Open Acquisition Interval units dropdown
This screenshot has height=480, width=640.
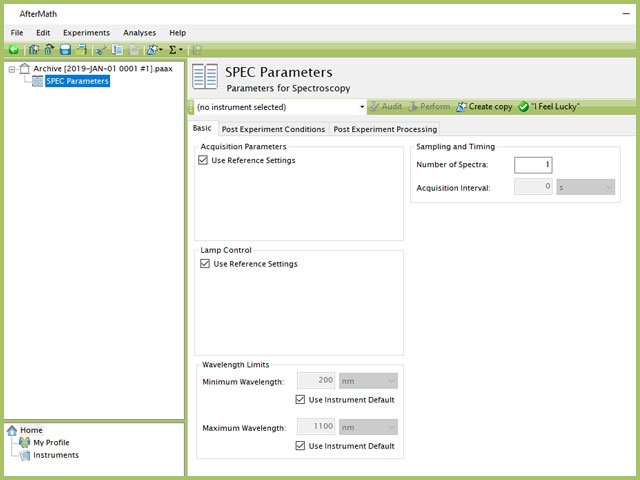pyautogui.click(x=585, y=187)
